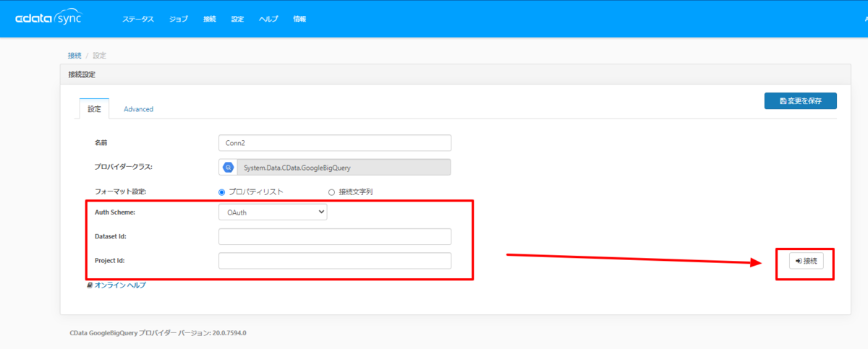Go to the 接続 navigation item
This screenshot has width=868, height=349.
pos(210,20)
